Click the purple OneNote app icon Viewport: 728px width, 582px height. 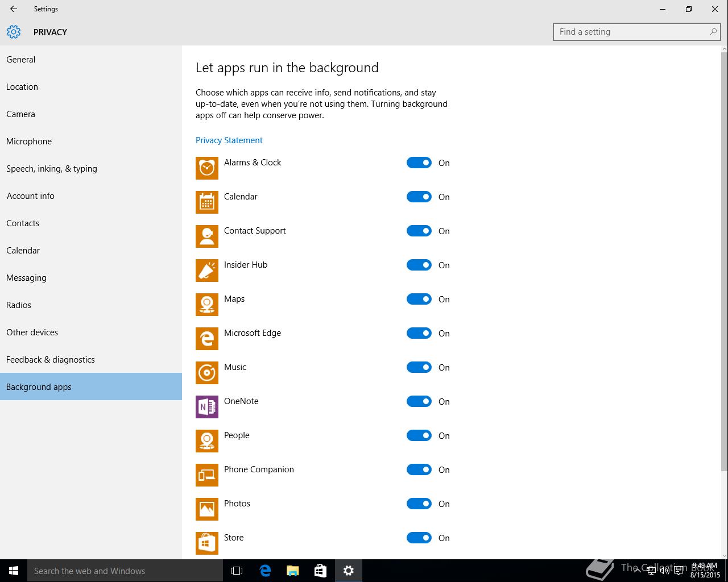click(x=207, y=407)
